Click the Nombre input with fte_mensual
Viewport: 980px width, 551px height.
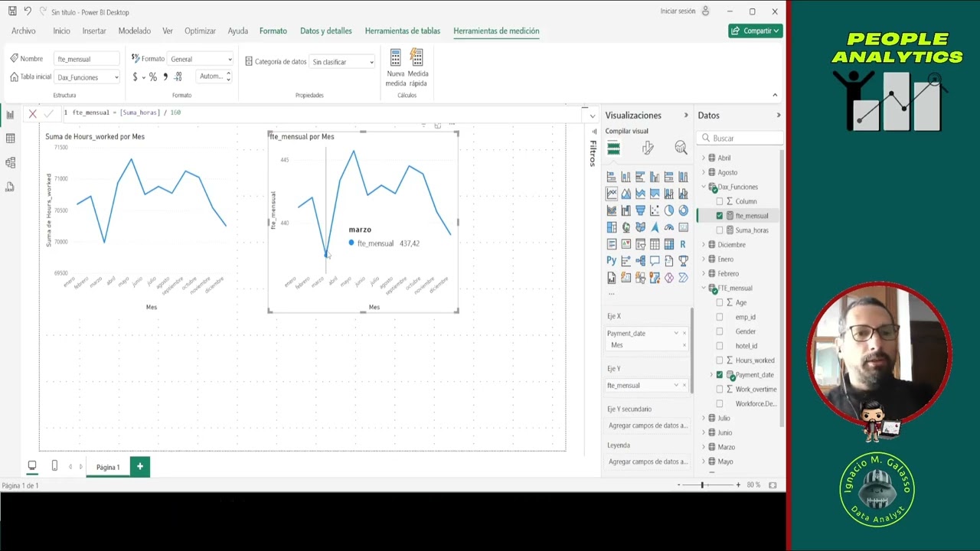point(87,59)
